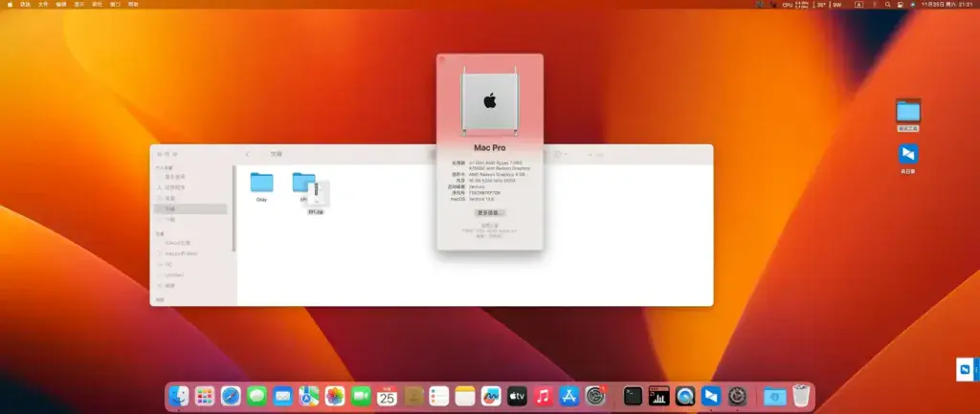Open the Trash in the Dock
980x414 pixels.
coord(801,396)
